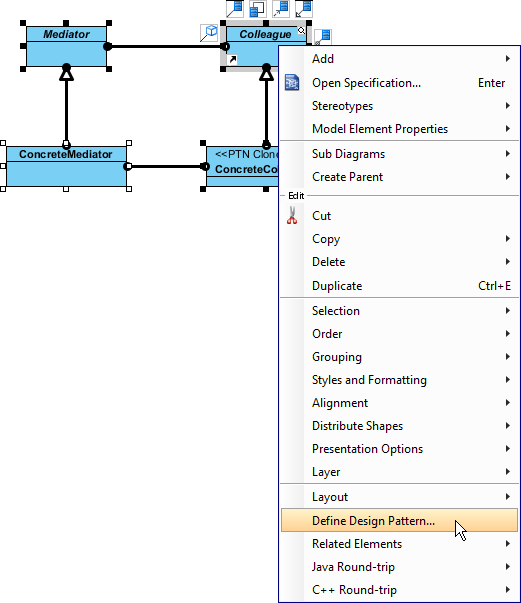Select the Mediator class shape

point(66,46)
